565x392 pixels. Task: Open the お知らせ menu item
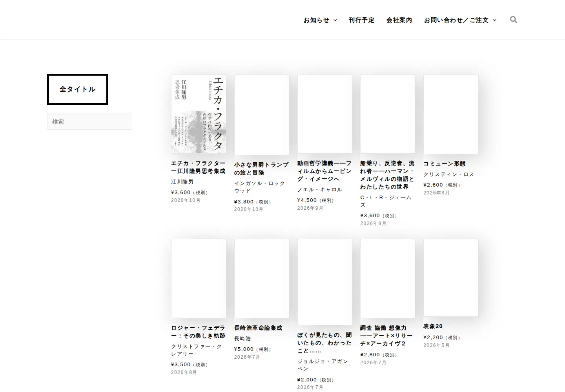[316, 20]
